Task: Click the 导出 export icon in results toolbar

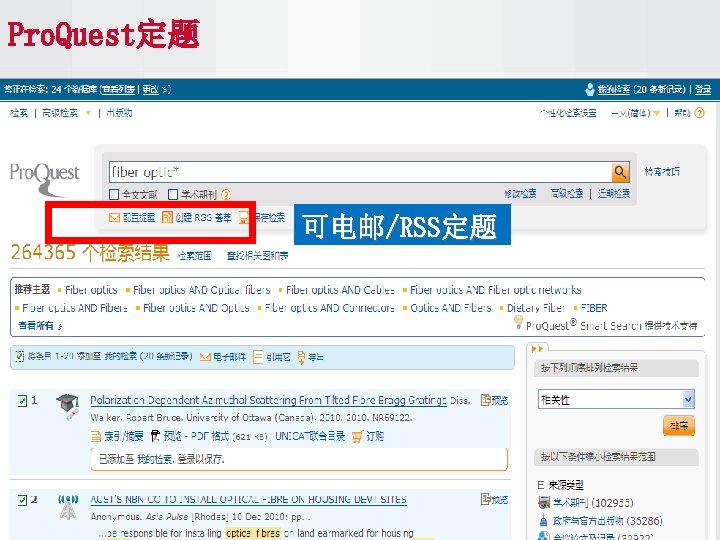Action: click(x=301, y=357)
